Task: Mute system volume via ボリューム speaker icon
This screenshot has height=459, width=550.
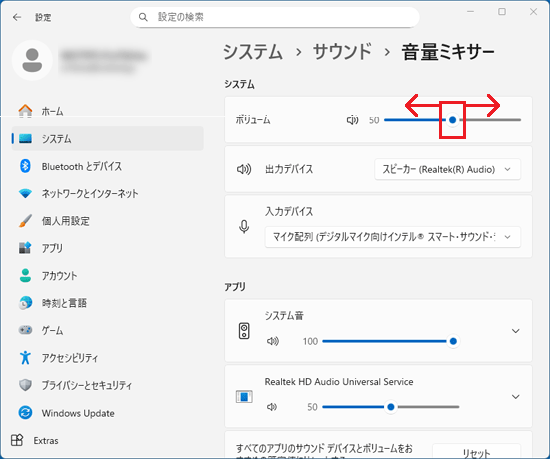Action: pyautogui.click(x=352, y=120)
